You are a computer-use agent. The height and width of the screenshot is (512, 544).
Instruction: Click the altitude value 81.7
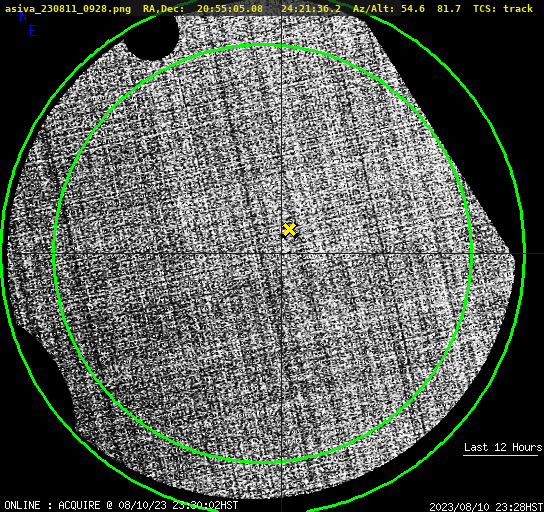[449, 8]
